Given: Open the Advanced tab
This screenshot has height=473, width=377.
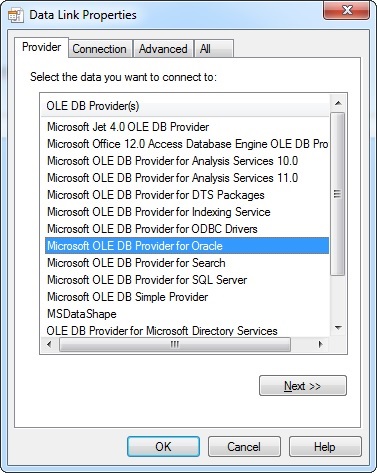Looking at the screenshot, I should tap(163, 49).
